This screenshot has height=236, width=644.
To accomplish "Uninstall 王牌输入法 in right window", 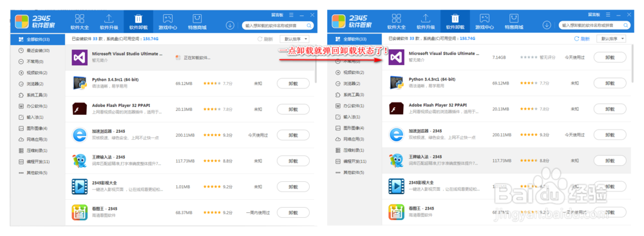I will pyautogui.click(x=610, y=161).
